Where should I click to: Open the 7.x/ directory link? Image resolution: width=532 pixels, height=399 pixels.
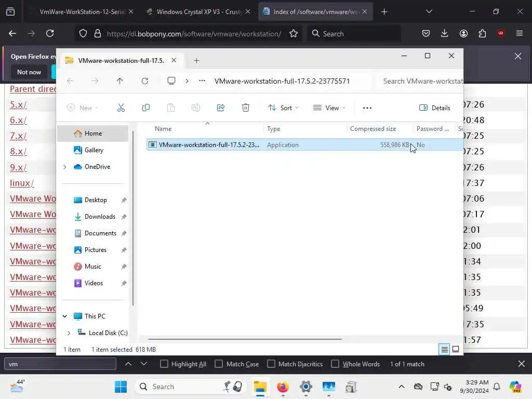(18, 136)
